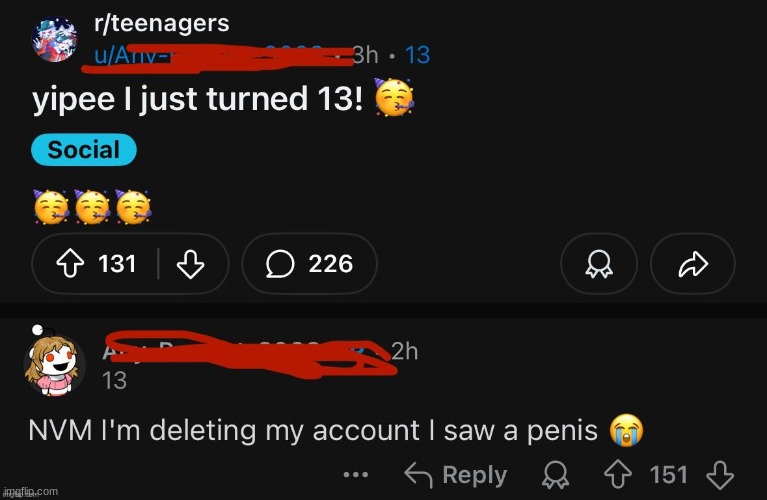Open the comment's three-dot options menu

click(356, 475)
